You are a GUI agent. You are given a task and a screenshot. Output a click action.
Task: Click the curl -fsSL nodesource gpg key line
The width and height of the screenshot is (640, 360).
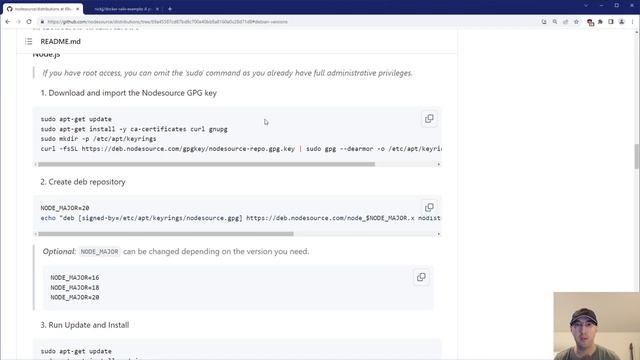click(x=241, y=149)
